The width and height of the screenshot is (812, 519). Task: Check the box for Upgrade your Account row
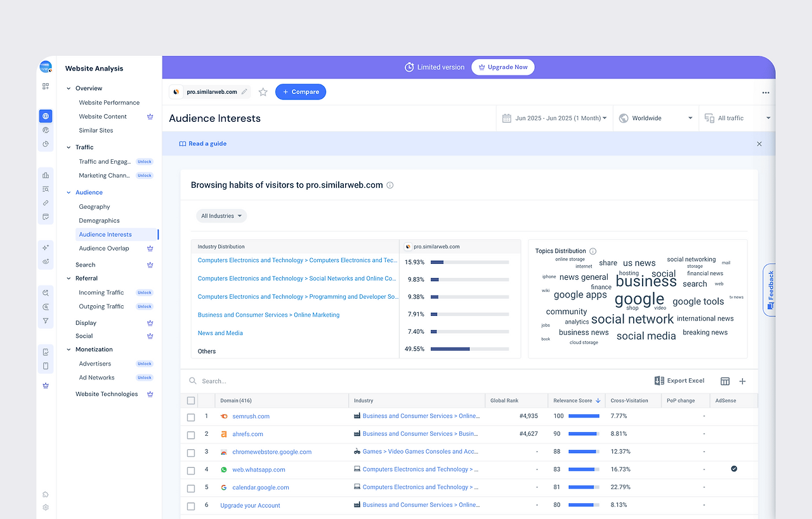191,506
